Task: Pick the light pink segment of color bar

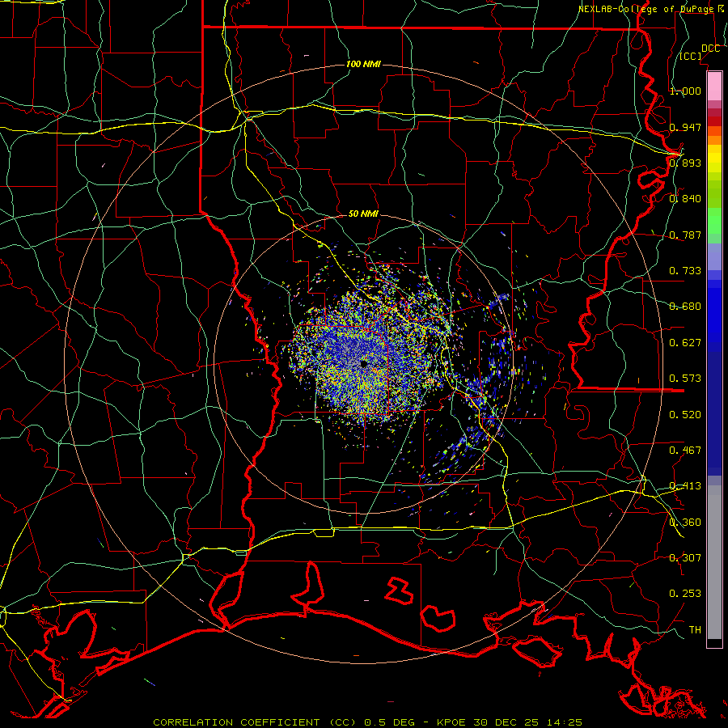Action: pos(714,86)
